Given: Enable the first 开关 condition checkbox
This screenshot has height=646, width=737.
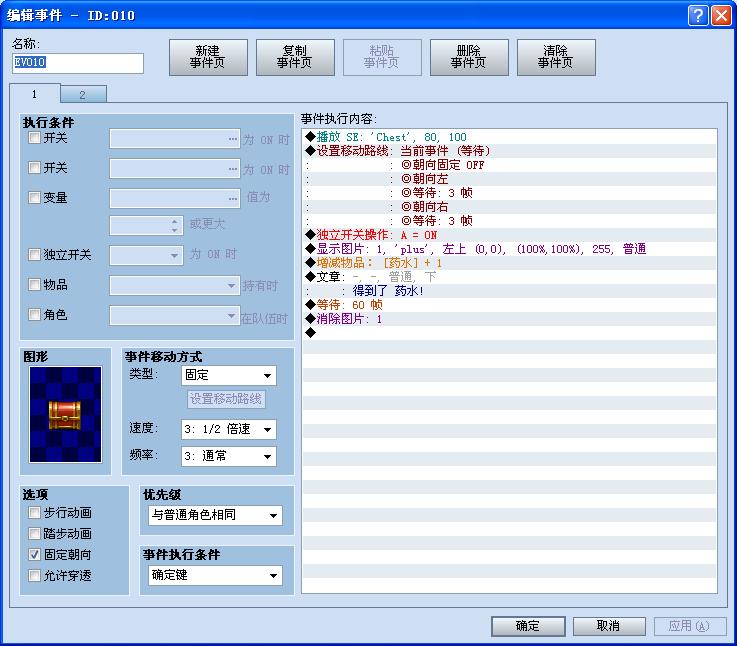Looking at the screenshot, I should click(34, 138).
